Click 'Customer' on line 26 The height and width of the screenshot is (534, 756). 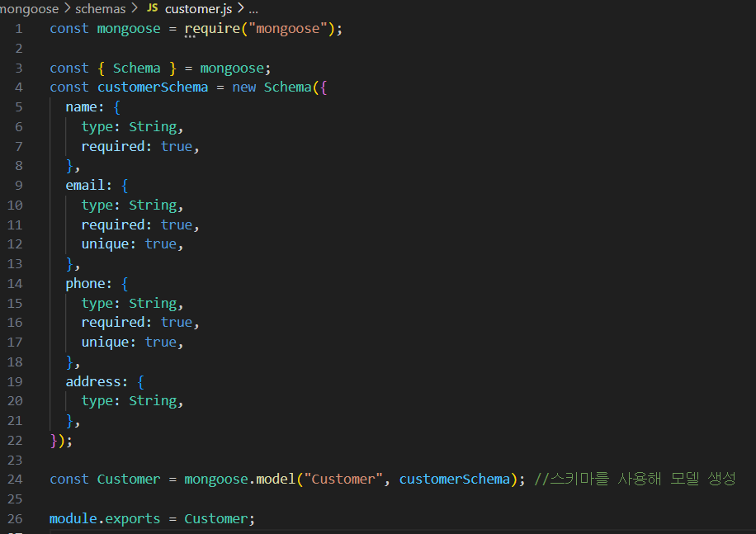click(x=216, y=519)
